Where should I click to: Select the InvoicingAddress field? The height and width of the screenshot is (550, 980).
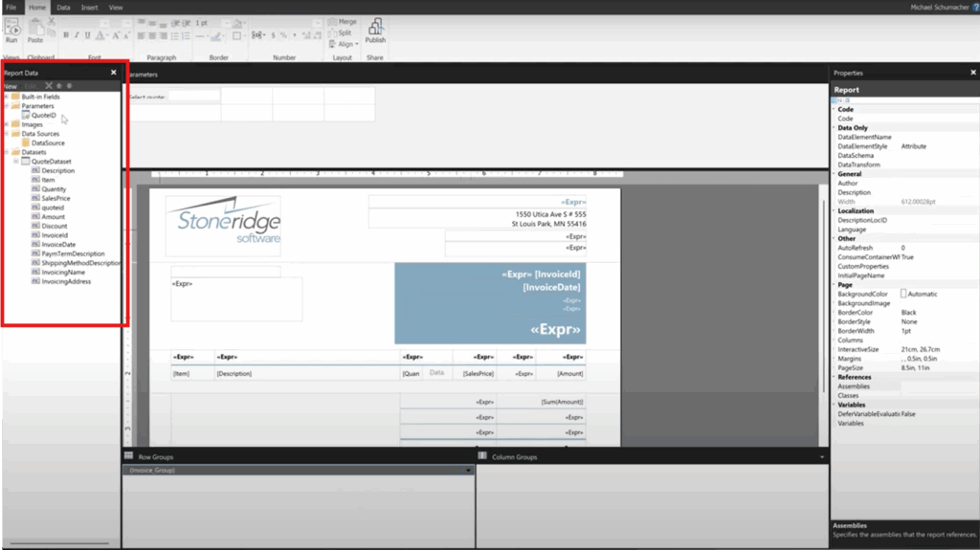66,281
